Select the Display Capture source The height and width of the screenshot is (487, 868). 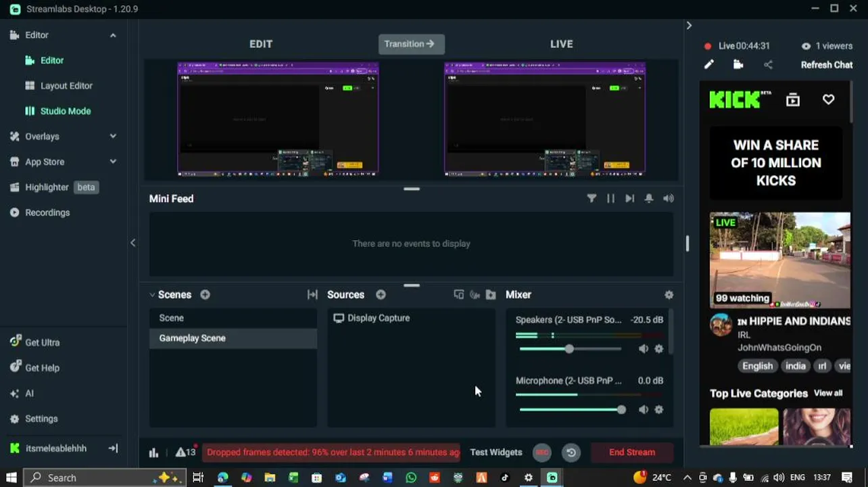[411, 318]
